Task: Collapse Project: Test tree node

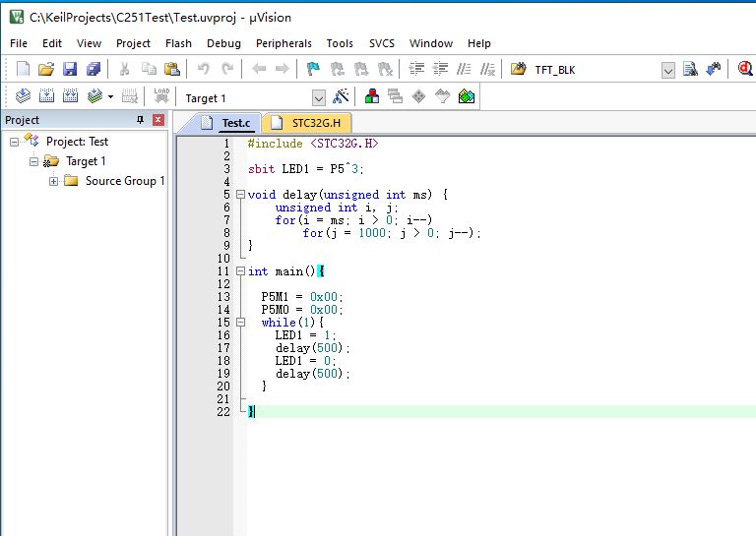Action: (14, 142)
